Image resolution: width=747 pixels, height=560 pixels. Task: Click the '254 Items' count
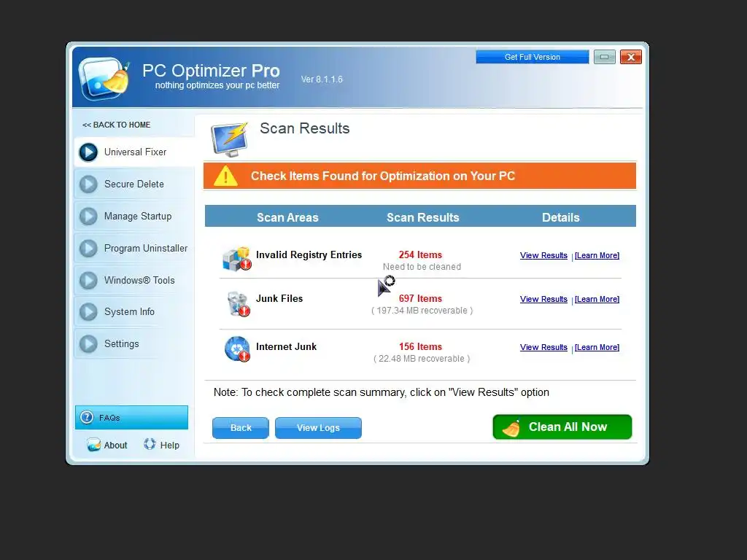point(420,254)
